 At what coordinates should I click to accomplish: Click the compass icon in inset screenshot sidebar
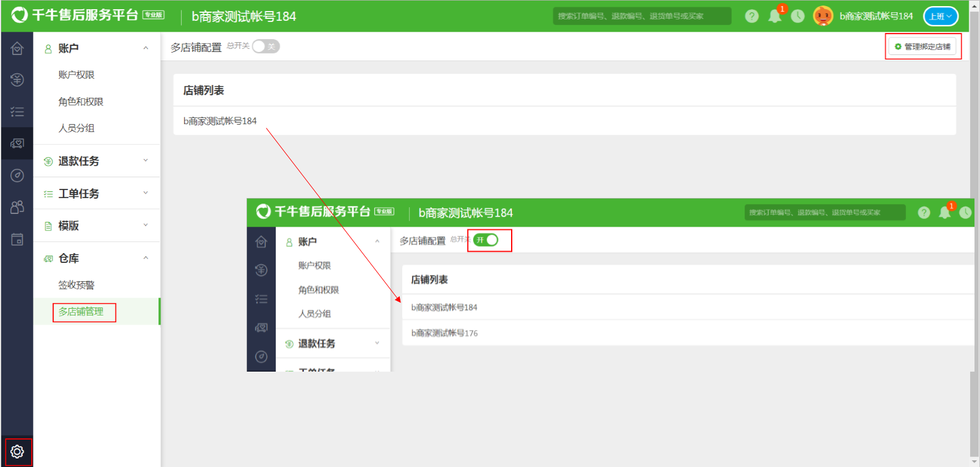pos(261,356)
